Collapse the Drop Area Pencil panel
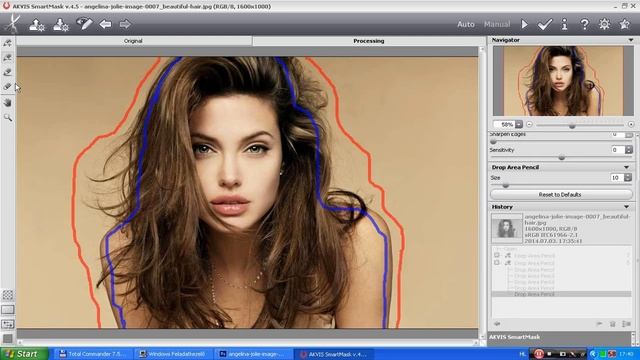The image size is (640, 360). pyautogui.click(x=626, y=167)
